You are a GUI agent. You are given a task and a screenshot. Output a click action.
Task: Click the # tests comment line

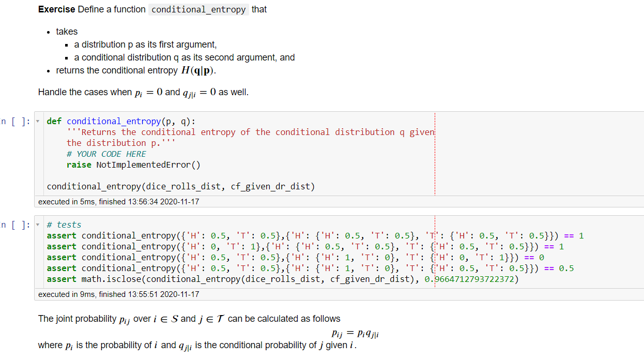(63, 224)
